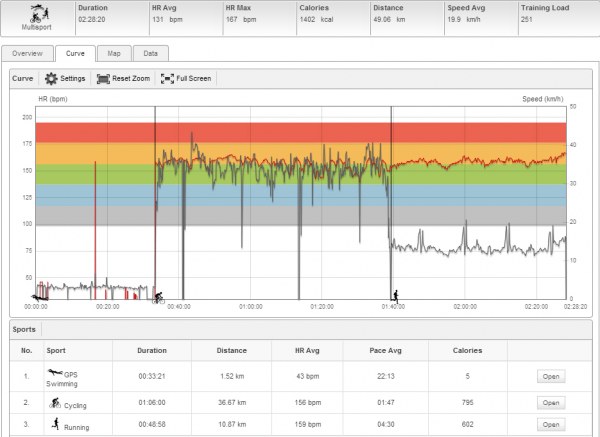Click the runner icon in the Running row
The image size is (600, 437).
[56, 424]
